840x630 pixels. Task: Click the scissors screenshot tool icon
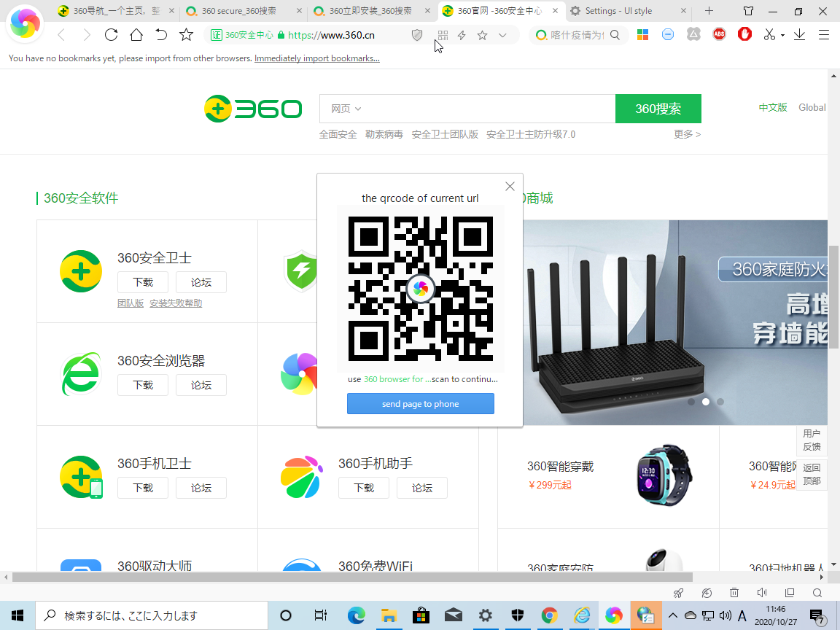(769, 34)
